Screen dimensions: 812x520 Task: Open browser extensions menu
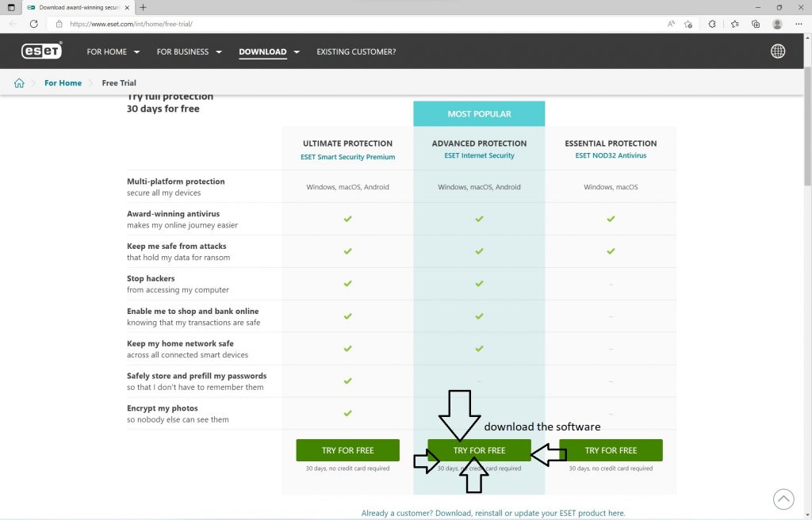tap(712, 24)
